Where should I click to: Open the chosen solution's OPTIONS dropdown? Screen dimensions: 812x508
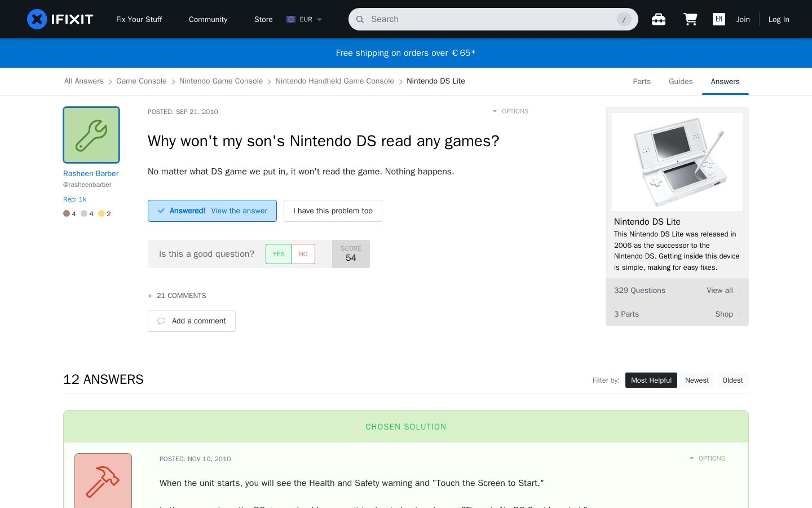coord(707,458)
